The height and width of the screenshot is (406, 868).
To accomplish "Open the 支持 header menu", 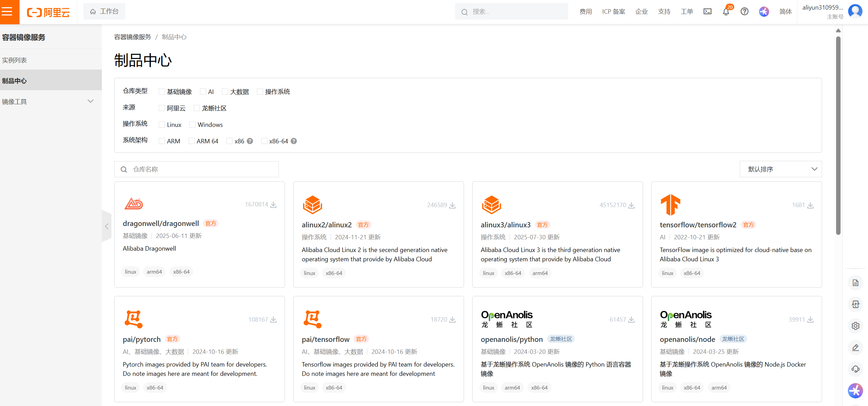I will pyautogui.click(x=664, y=12).
